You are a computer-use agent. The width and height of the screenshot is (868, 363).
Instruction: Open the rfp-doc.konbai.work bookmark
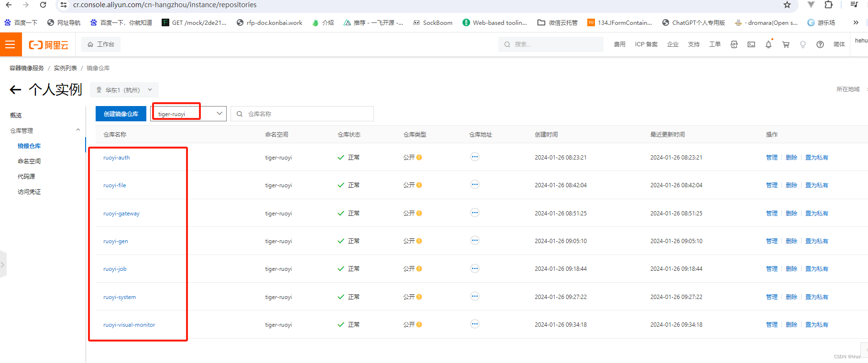coord(270,22)
